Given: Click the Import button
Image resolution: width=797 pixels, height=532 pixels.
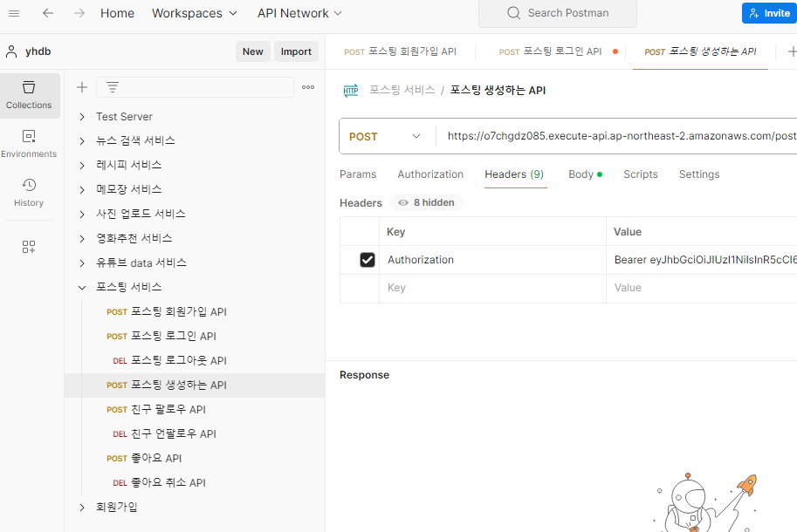Looking at the screenshot, I should pos(296,51).
